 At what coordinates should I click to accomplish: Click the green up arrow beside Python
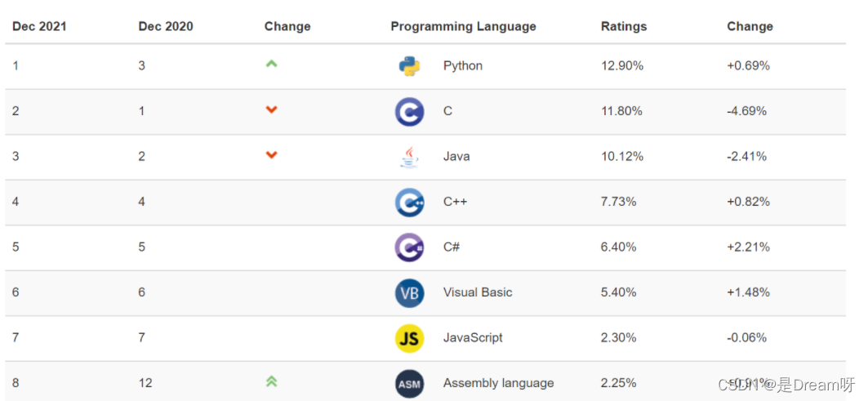(271, 65)
